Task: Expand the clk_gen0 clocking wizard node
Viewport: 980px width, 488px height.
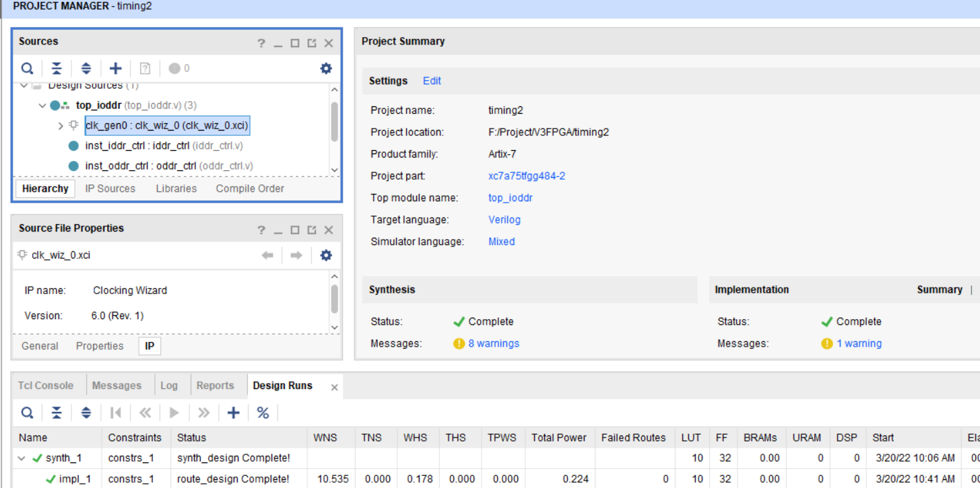Action: tap(59, 125)
